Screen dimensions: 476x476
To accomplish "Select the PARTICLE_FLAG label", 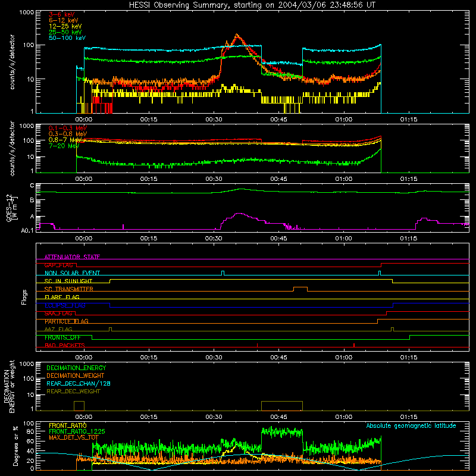I will coord(67,321).
